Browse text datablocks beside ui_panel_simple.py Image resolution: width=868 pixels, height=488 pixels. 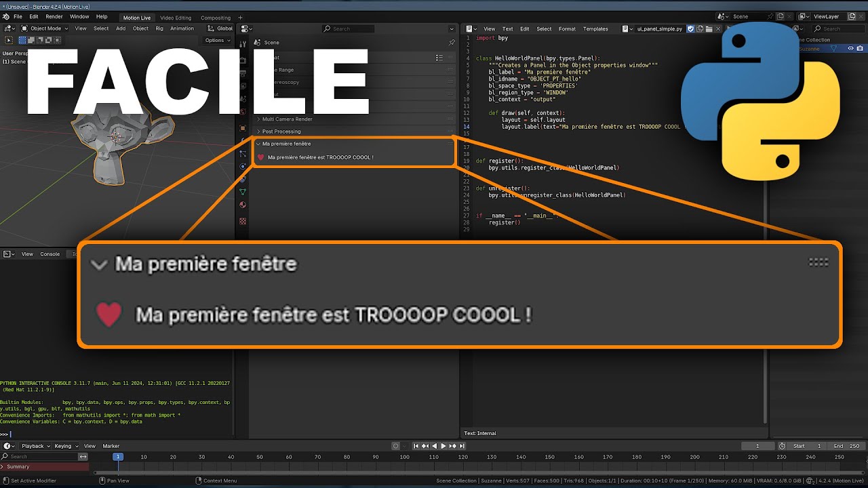point(627,28)
